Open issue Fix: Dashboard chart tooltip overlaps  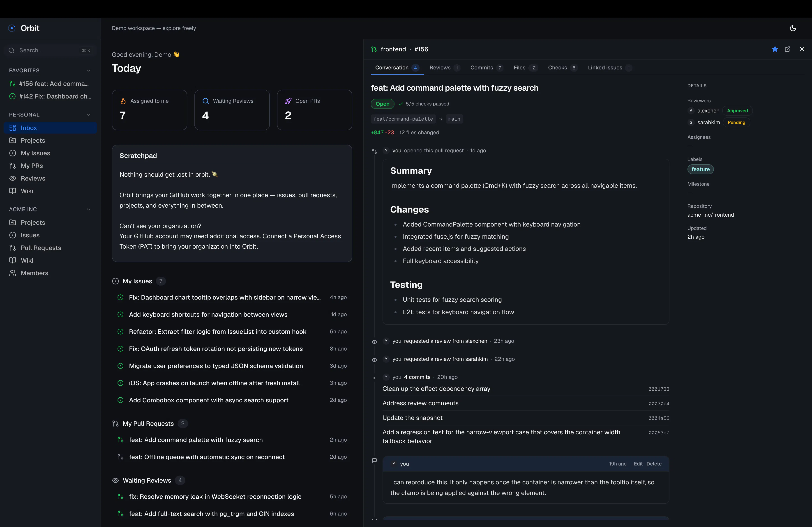coord(232,297)
